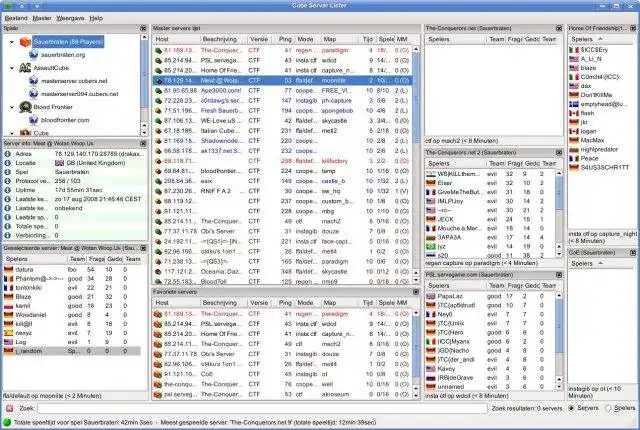Click the AssaultCube game icon
This screenshot has width=640, height=430.
[x=25, y=68]
